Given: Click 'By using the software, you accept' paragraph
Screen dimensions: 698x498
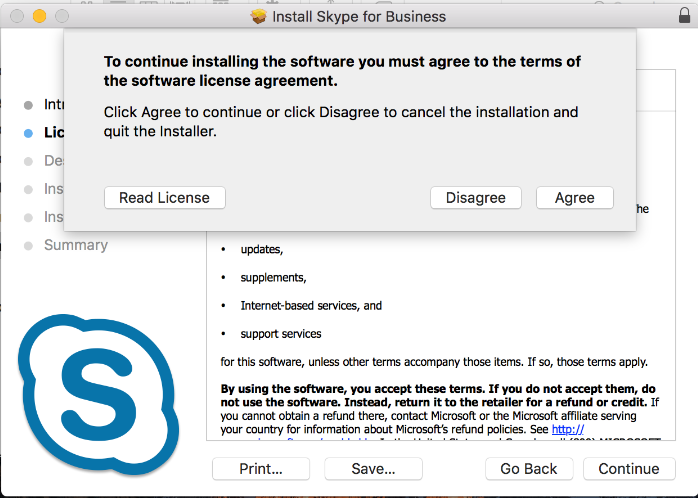Looking at the screenshot, I should pos(440,409).
